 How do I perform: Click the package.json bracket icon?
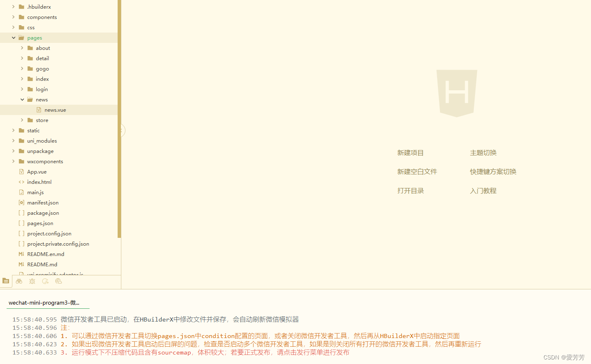coord(21,213)
